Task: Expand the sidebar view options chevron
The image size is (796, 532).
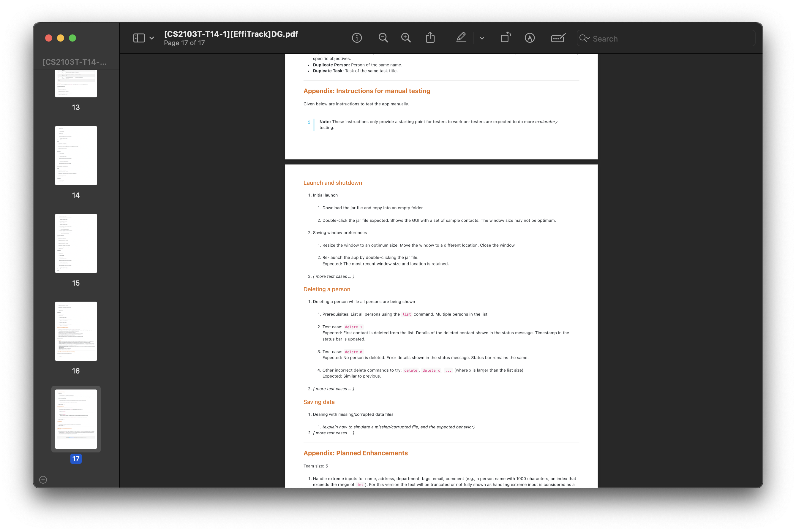Action: [152, 38]
